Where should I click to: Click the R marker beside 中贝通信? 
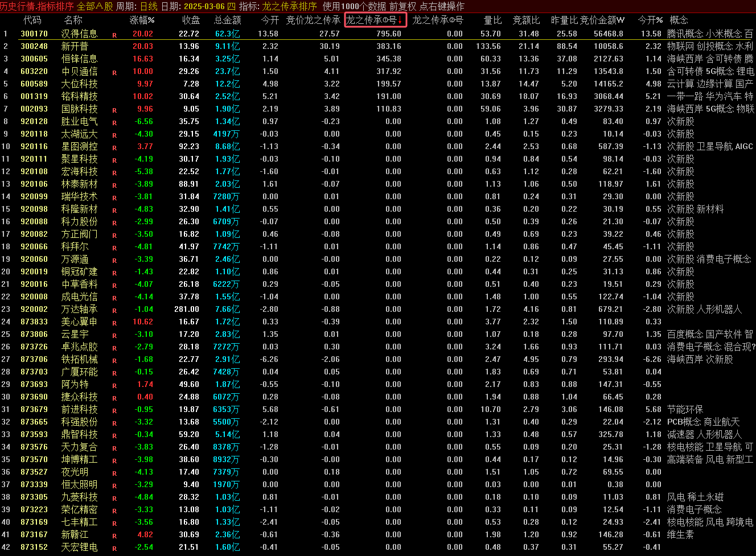114,73
